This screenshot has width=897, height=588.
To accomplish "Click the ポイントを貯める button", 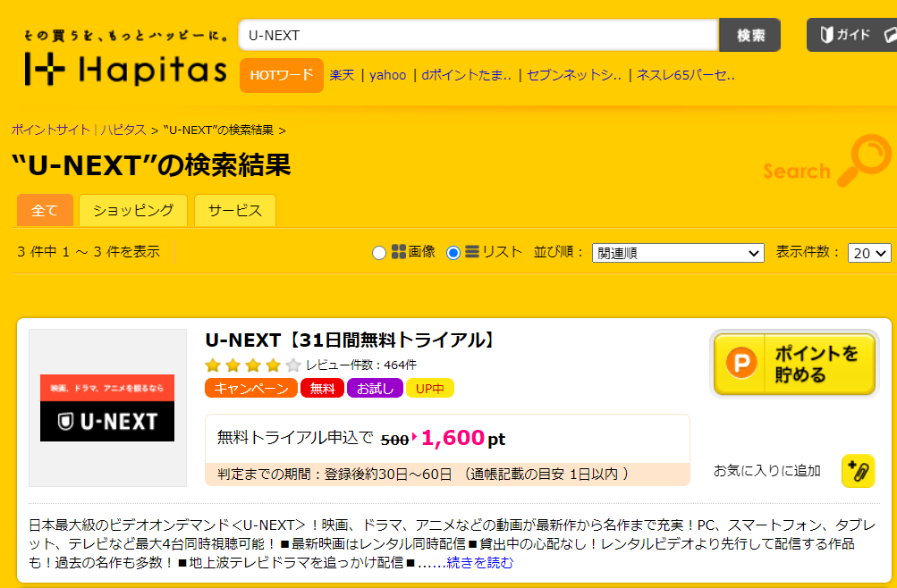I will (794, 364).
